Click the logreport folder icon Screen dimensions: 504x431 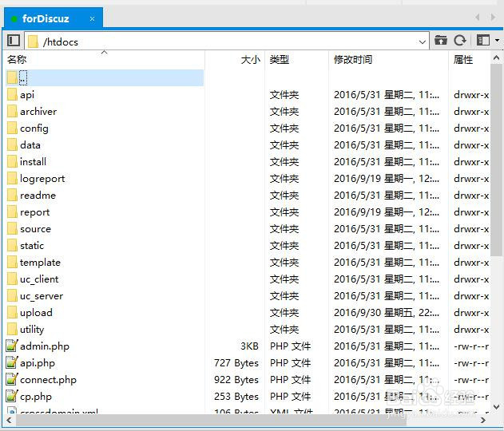click(12, 179)
